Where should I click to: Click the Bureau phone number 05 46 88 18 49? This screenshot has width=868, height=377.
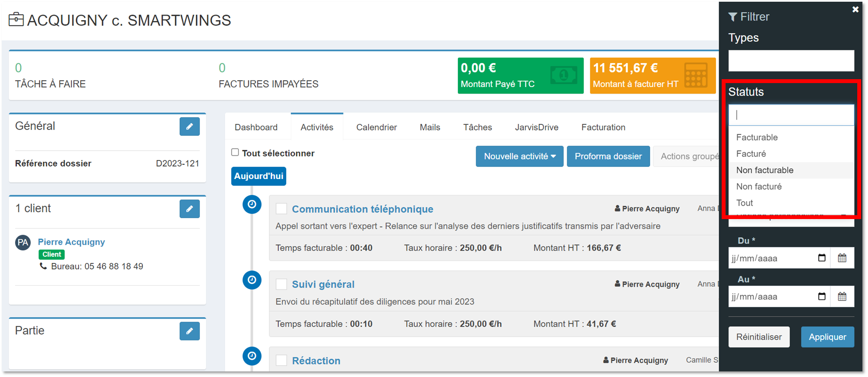pyautogui.click(x=114, y=266)
